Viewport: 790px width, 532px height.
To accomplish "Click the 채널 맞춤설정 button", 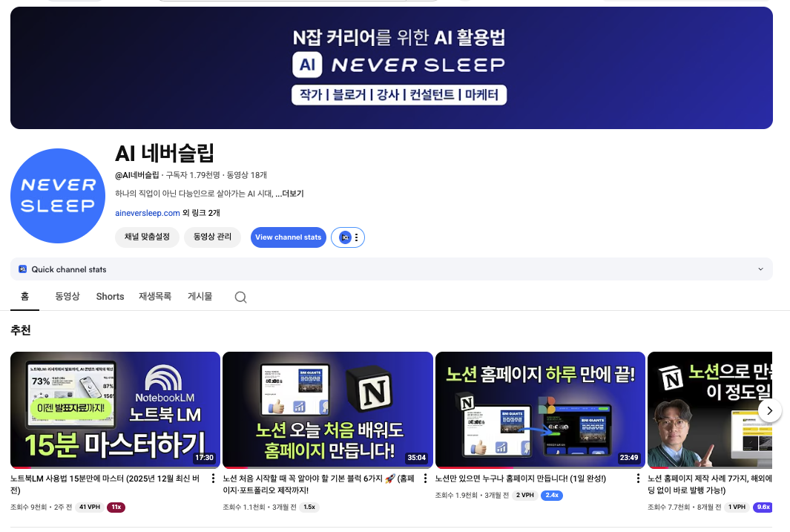I will (x=147, y=237).
